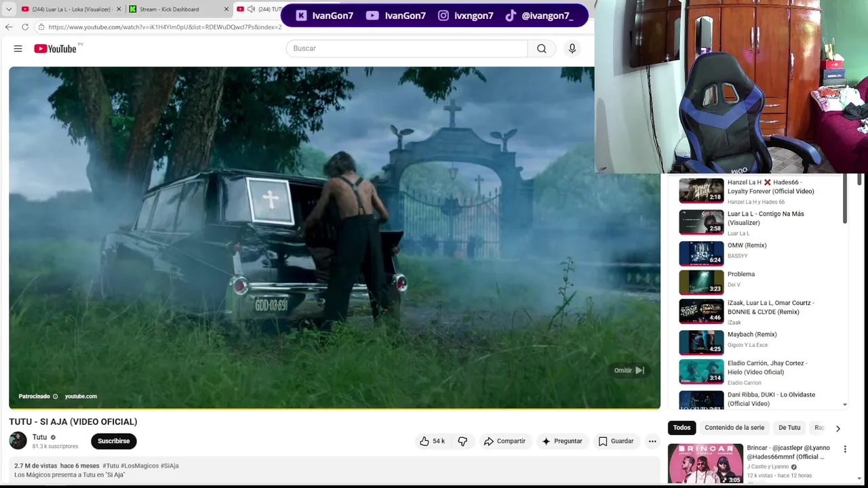Click the video title TUTU - SI AJA
Viewport: 868px width, 488px height.
click(x=73, y=422)
